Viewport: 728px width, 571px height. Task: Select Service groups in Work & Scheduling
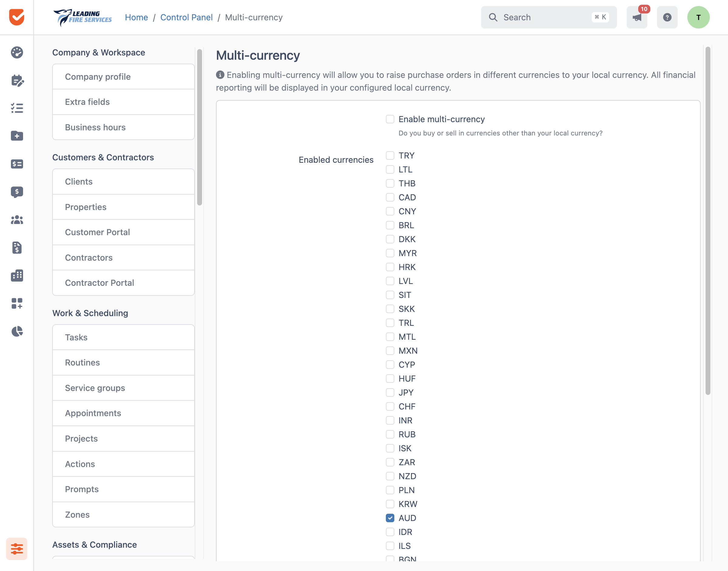pyautogui.click(x=123, y=388)
